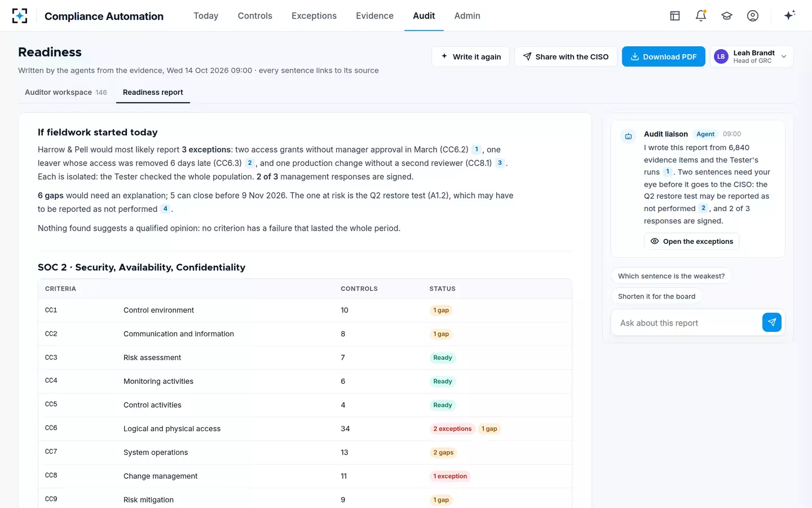Select the Readiness report tab

click(153, 93)
